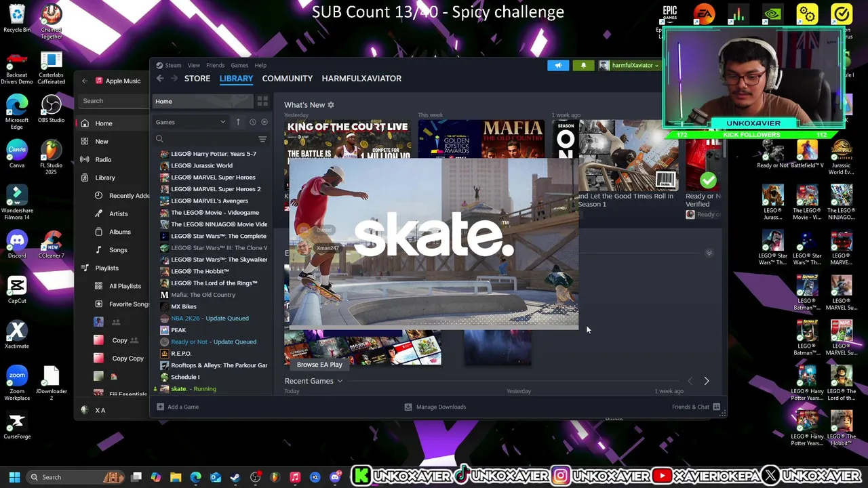Toggle the ready-to-play filter icon
This screenshot has width=868, height=488.
pyautogui.click(x=264, y=122)
